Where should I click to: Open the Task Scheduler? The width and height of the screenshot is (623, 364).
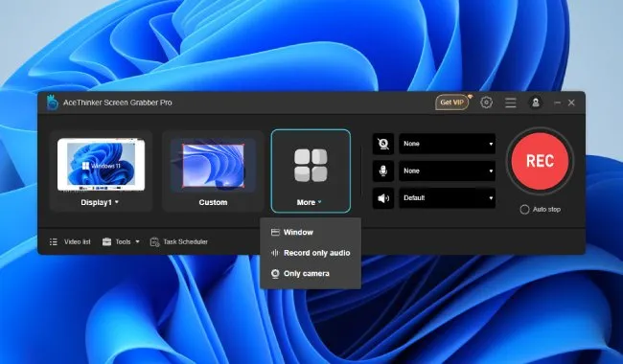(x=186, y=241)
